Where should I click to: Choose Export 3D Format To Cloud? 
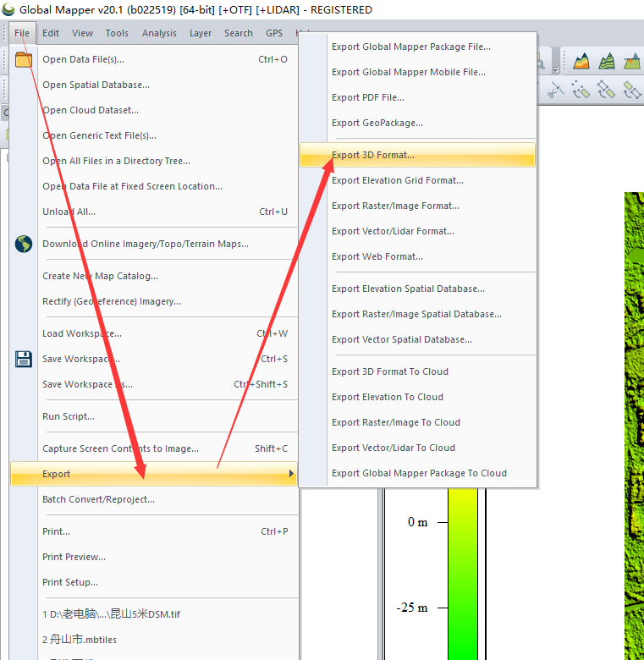coord(417,371)
